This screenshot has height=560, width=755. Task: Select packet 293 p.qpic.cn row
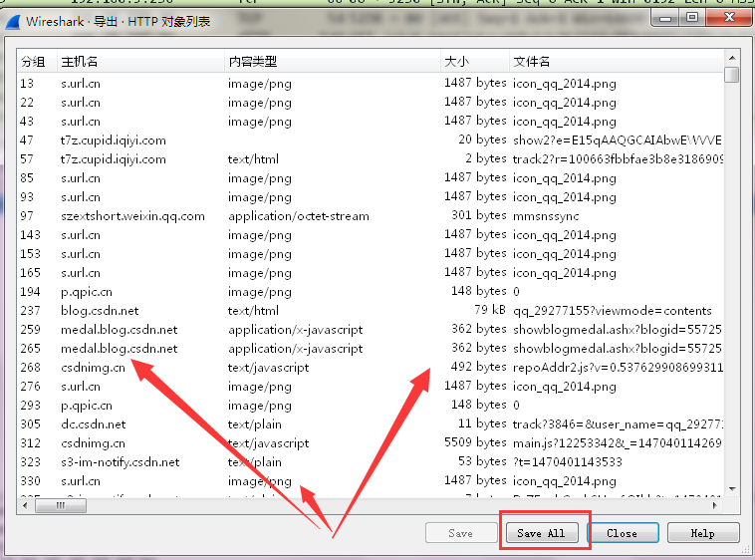pyautogui.click(x=370, y=406)
